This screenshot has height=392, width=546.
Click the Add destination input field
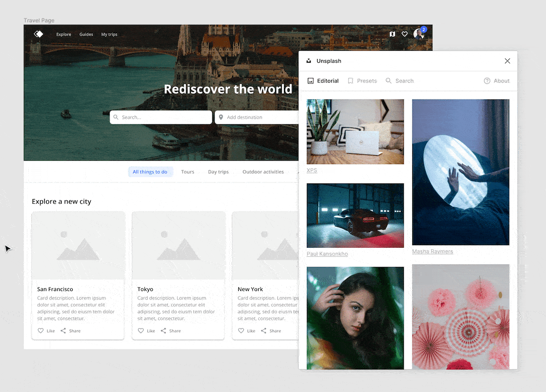click(257, 117)
